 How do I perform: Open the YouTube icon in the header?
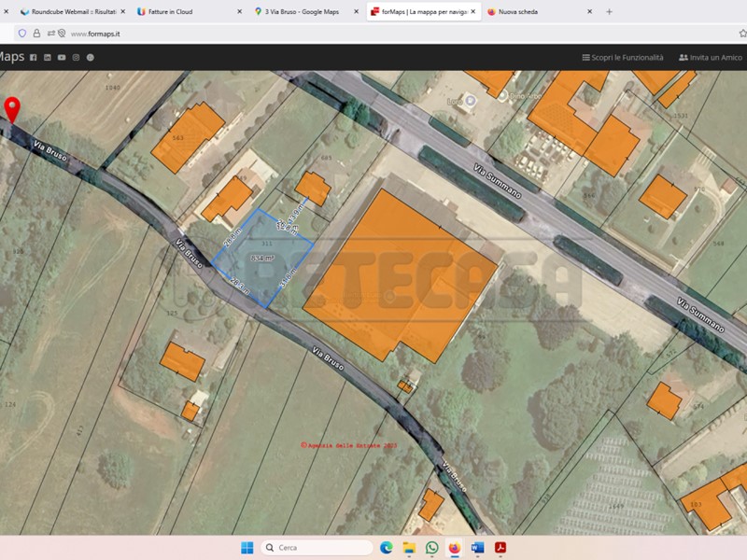pos(62,58)
